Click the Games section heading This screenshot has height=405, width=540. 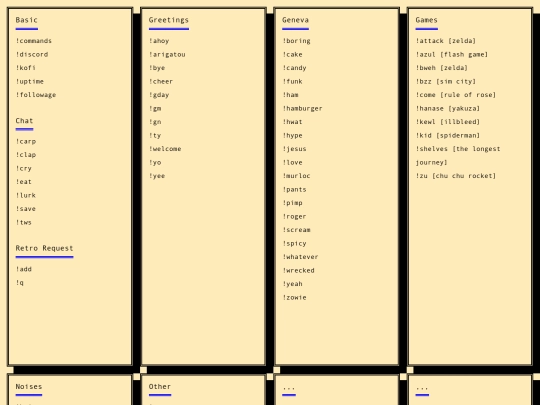(x=427, y=20)
